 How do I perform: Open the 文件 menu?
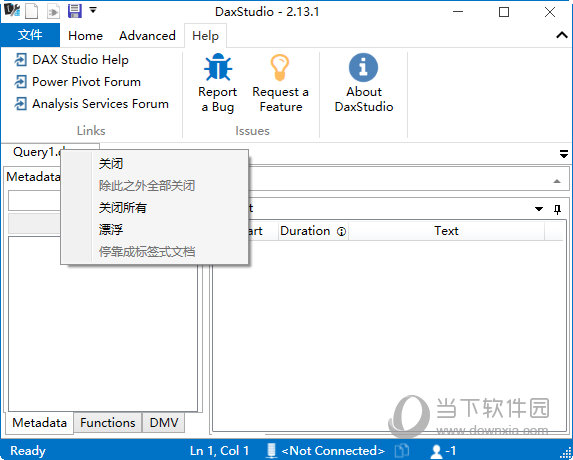(x=30, y=35)
